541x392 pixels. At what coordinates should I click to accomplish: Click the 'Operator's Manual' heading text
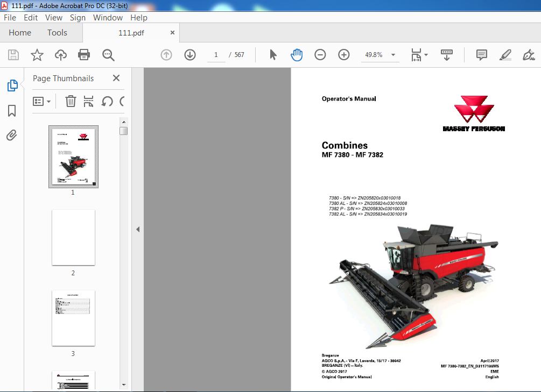click(x=349, y=98)
